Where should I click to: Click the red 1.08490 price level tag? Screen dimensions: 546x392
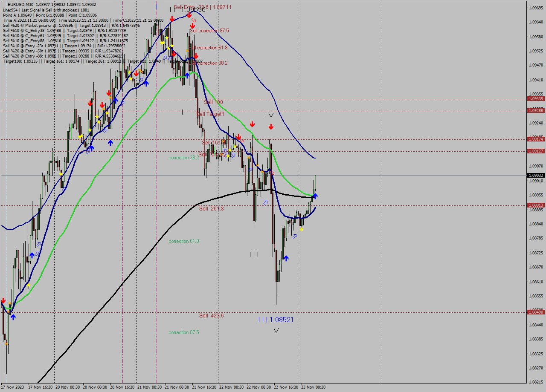coord(536,312)
